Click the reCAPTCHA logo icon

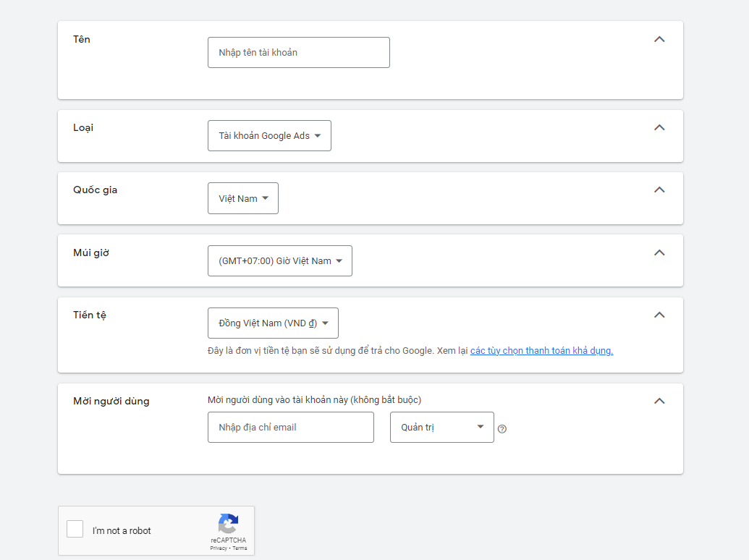[x=229, y=524]
